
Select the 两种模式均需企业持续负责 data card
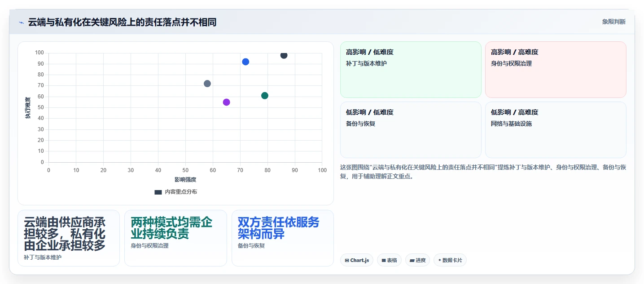pos(175,238)
